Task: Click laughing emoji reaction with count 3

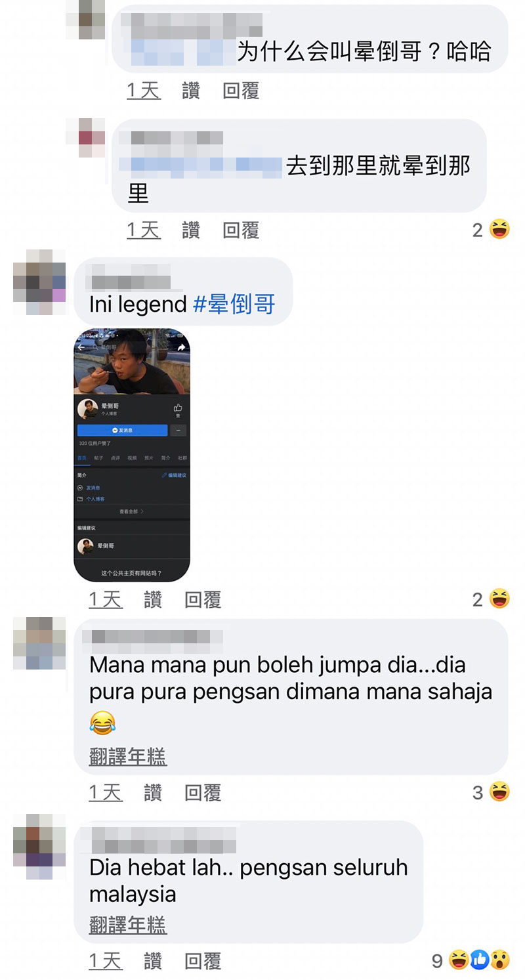Action: (499, 792)
